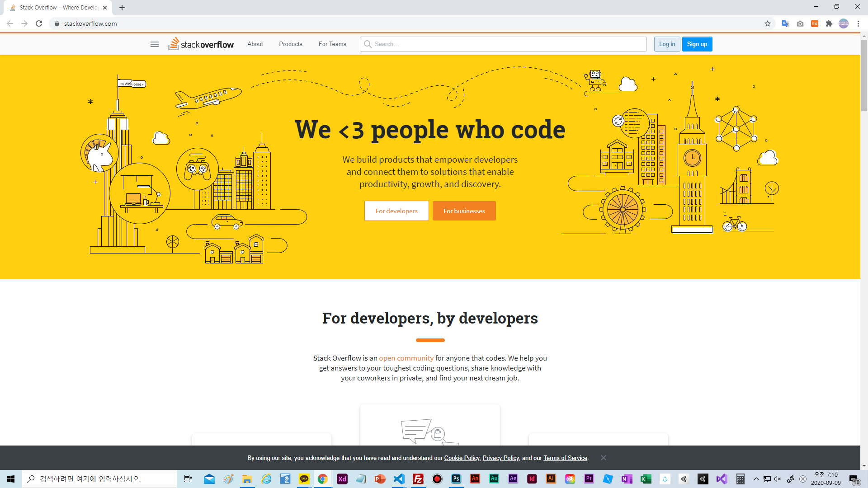Open the Privacy Policy link
Screen dimensions: 868x488
point(500,458)
